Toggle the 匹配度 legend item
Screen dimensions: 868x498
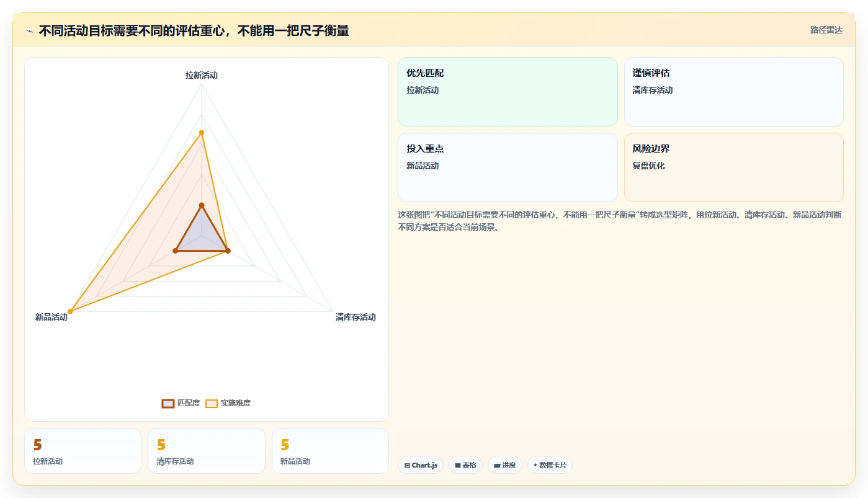click(181, 403)
